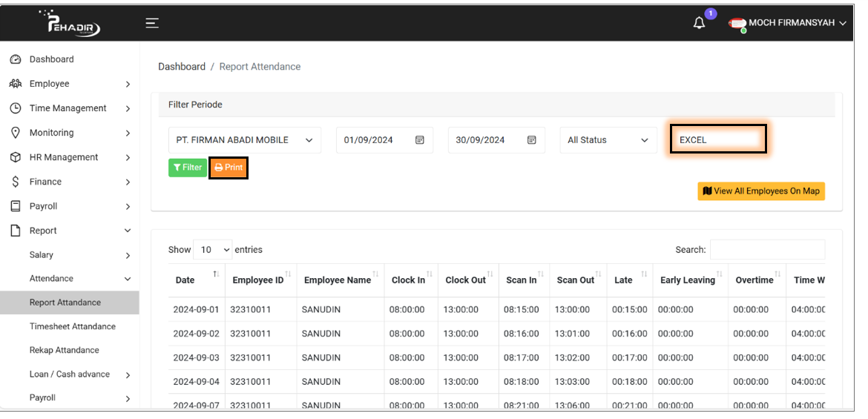Open the All Status dropdown

coord(608,140)
